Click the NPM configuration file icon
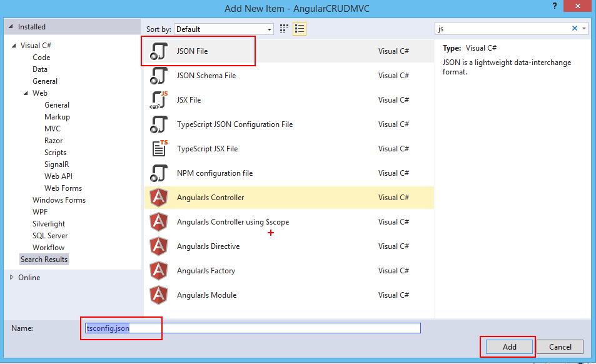This screenshot has height=364, width=596. tap(159, 173)
